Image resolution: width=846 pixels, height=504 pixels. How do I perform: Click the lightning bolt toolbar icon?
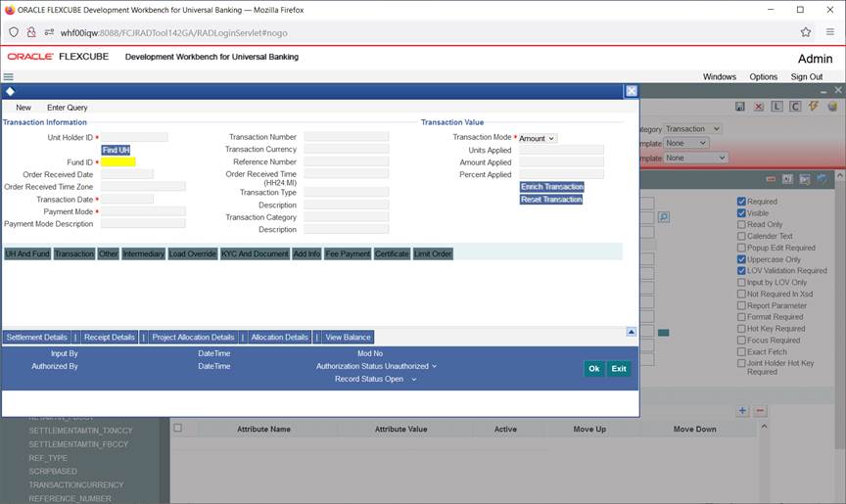pos(813,107)
